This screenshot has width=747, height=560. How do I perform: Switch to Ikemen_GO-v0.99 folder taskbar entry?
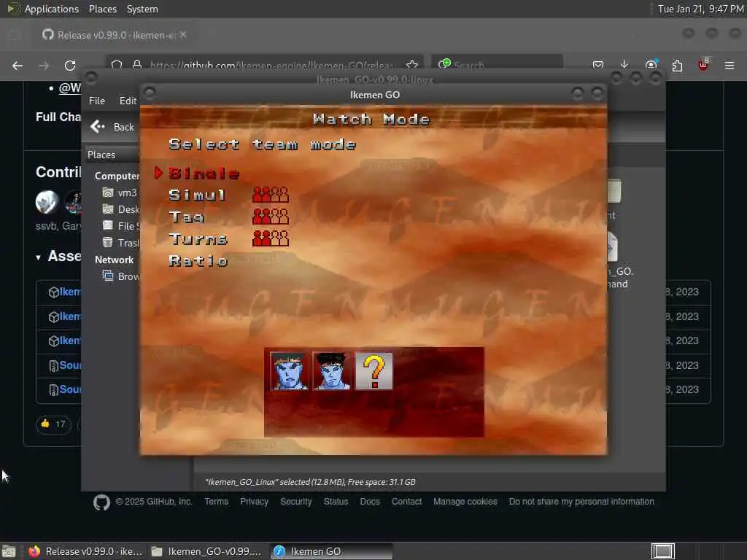coord(206,551)
